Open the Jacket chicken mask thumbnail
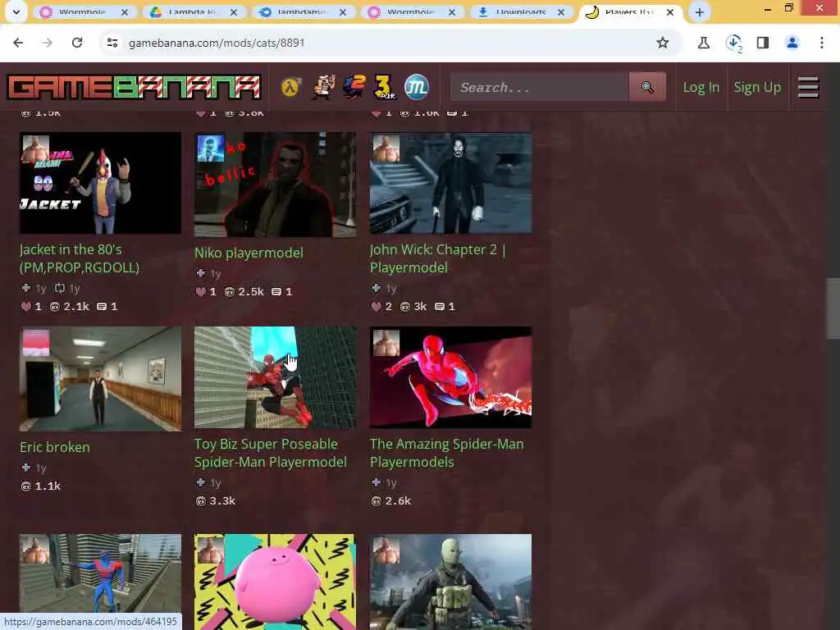The image size is (840, 630). click(x=100, y=183)
